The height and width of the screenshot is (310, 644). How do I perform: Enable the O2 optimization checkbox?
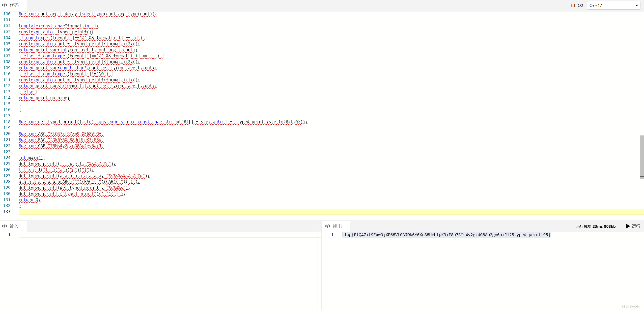[x=573, y=5]
